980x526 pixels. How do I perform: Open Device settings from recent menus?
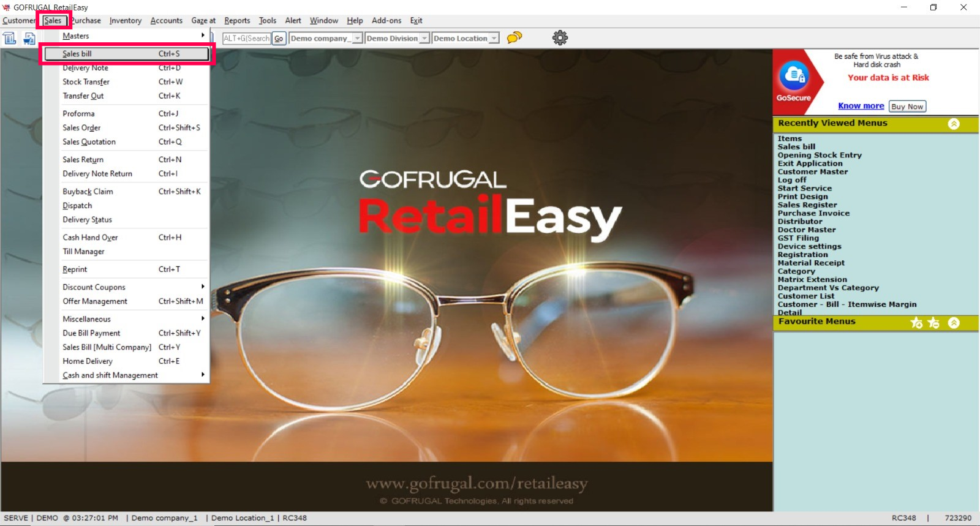click(810, 247)
